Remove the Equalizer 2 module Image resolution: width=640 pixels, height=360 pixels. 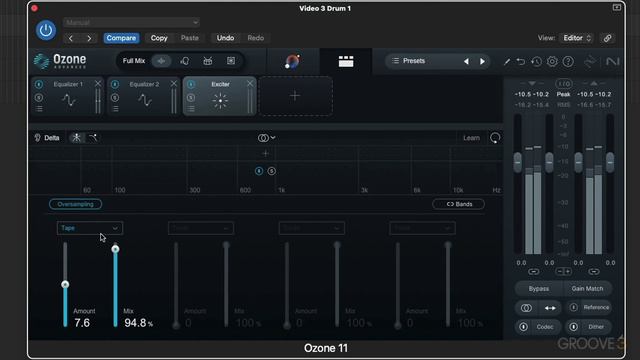(x=174, y=84)
